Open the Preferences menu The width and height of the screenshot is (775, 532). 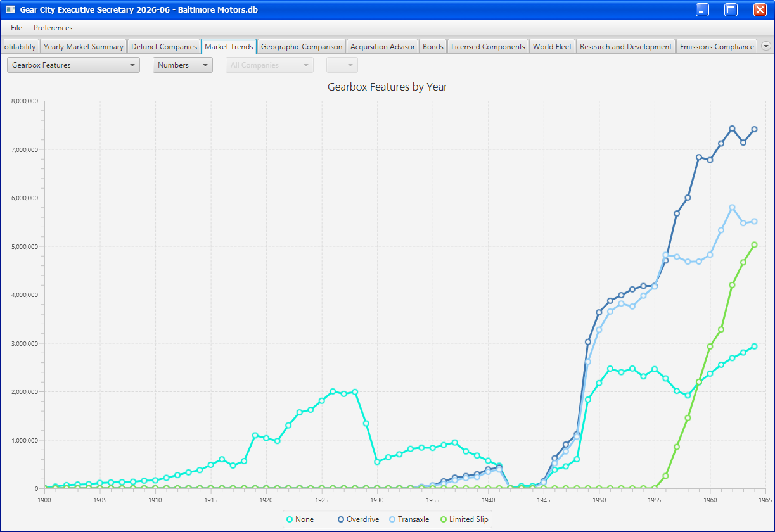53,28
